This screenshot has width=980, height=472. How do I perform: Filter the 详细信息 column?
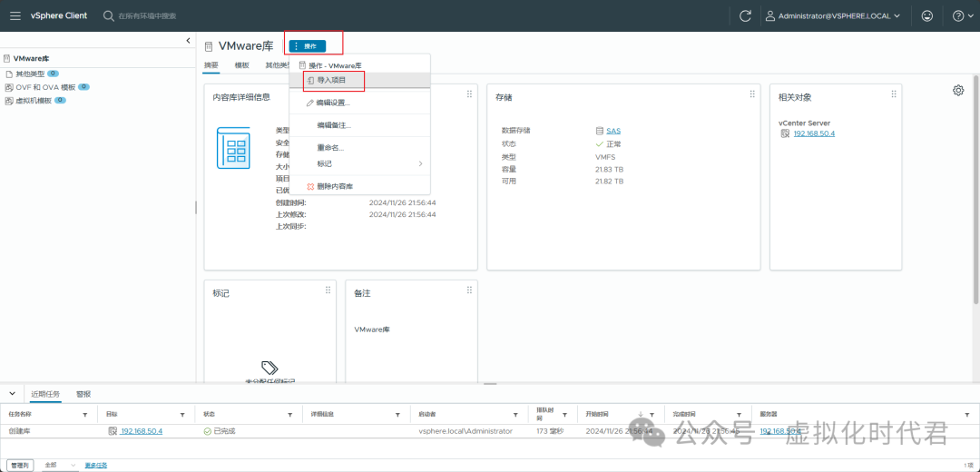[398, 415]
